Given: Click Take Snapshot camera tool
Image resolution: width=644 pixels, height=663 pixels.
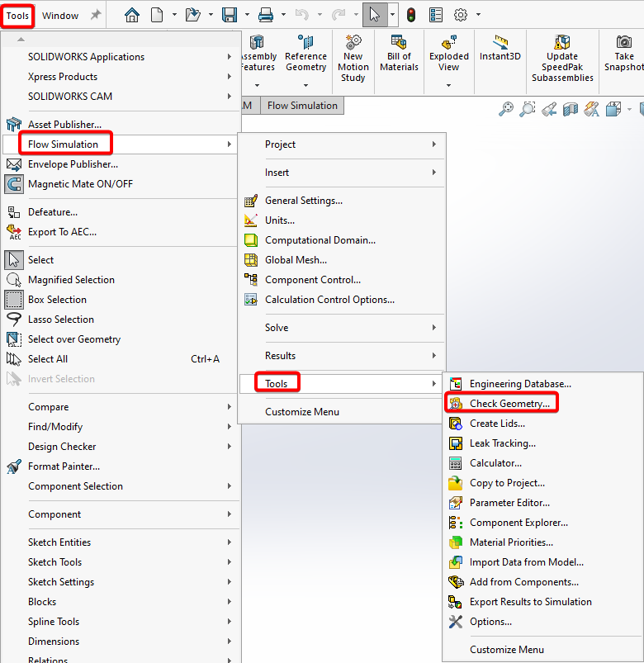Looking at the screenshot, I should point(624,54).
